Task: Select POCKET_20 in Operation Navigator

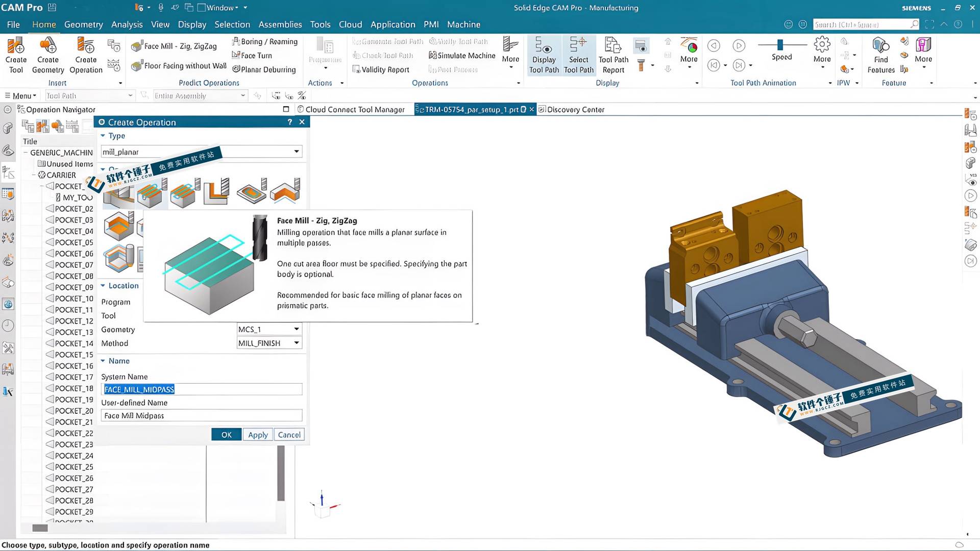Action: click(x=69, y=411)
